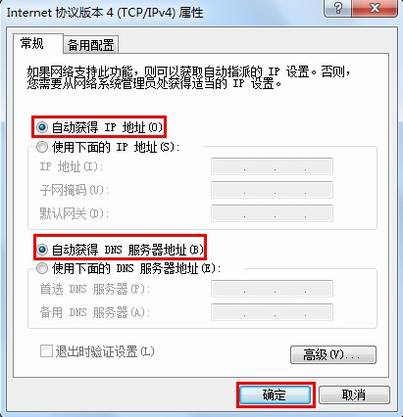Click the 子网掩码 input field
Screen dimensions: 403x417
tap(272, 190)
